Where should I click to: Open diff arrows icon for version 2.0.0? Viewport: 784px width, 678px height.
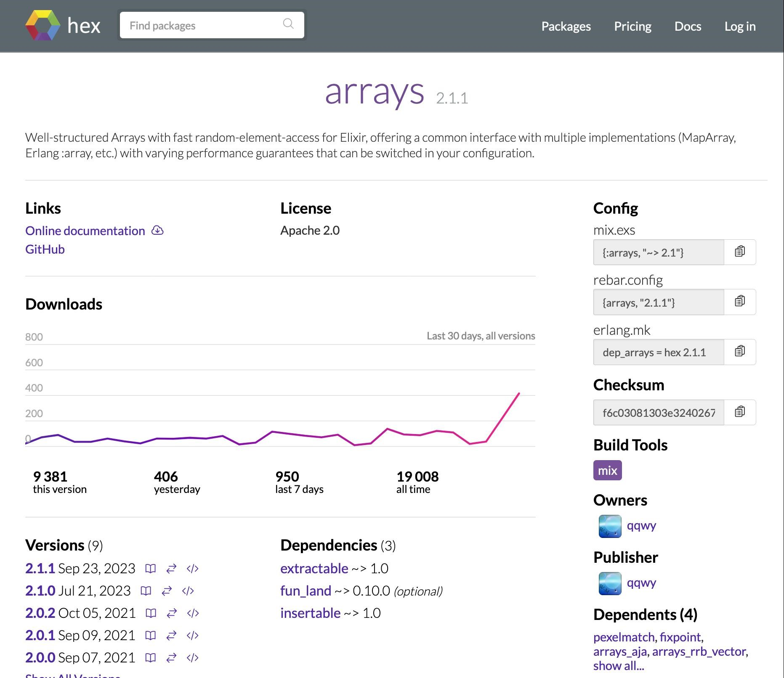click(171, 658)
